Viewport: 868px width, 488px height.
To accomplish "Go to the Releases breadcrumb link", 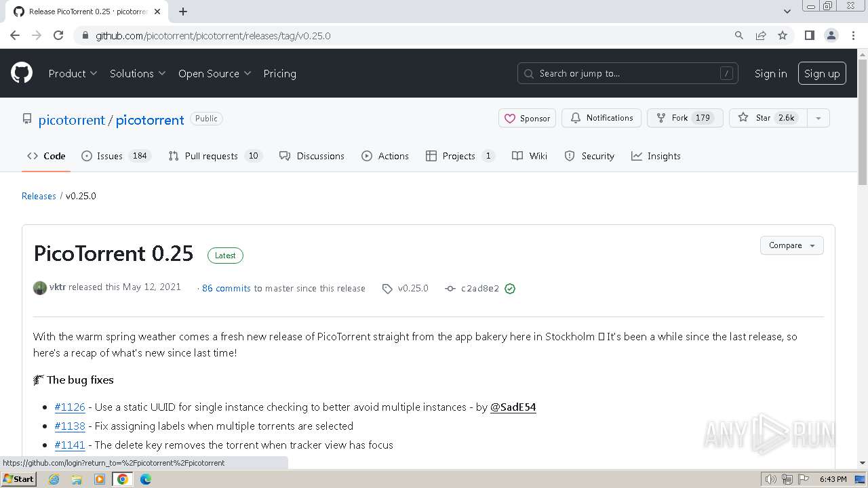I will click(39, 196).
